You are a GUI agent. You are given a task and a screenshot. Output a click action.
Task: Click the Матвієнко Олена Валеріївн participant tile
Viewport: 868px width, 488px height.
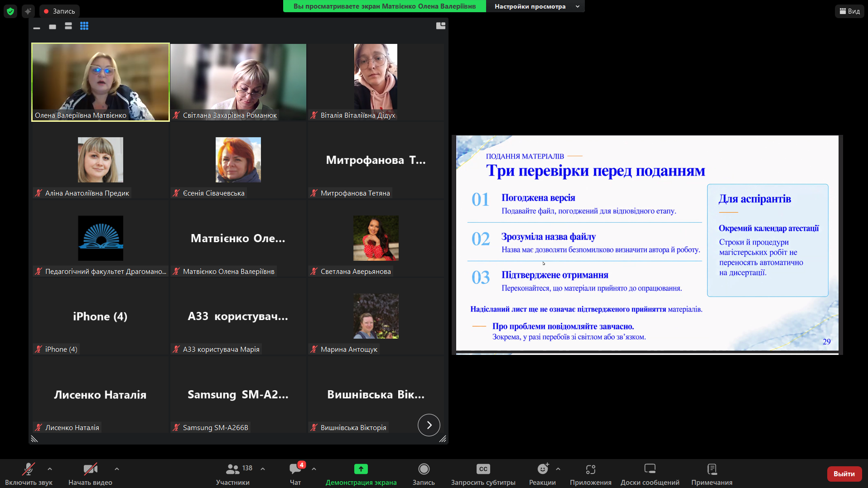point(238,238)
